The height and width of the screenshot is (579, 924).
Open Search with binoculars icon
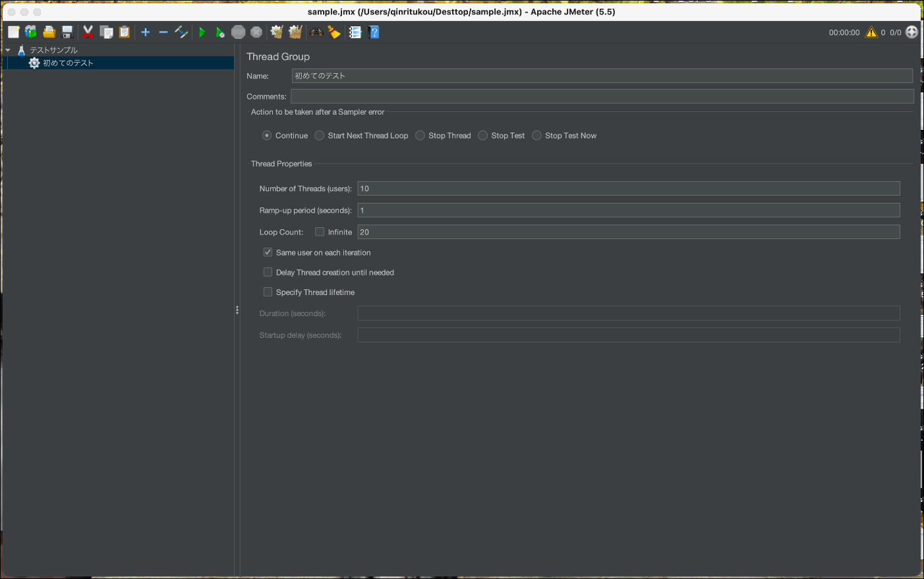pos(317,32)
